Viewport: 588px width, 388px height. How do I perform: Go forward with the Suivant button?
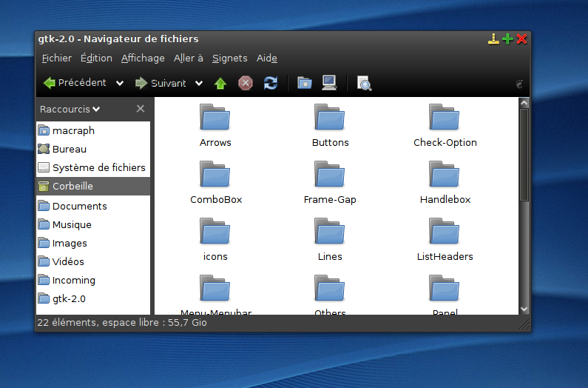pos(160,83)
